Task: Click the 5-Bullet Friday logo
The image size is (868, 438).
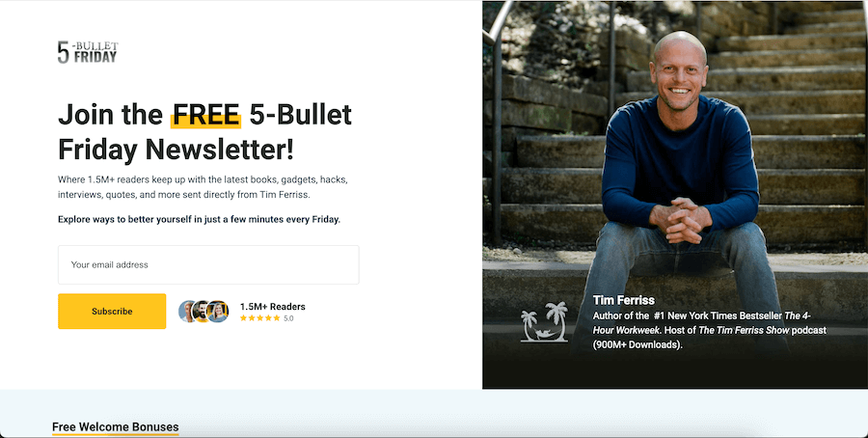Action: [88, 52]
